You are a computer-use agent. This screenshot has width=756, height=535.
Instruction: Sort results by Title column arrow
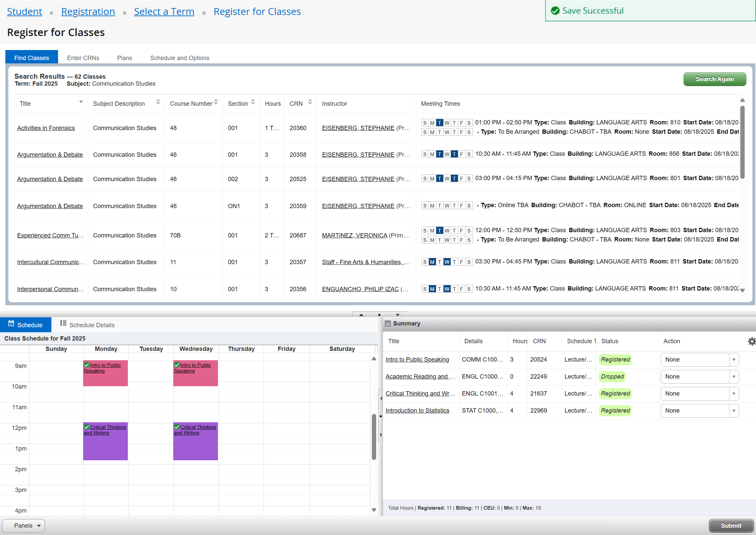pyautogui.click(x=81, y=102)
